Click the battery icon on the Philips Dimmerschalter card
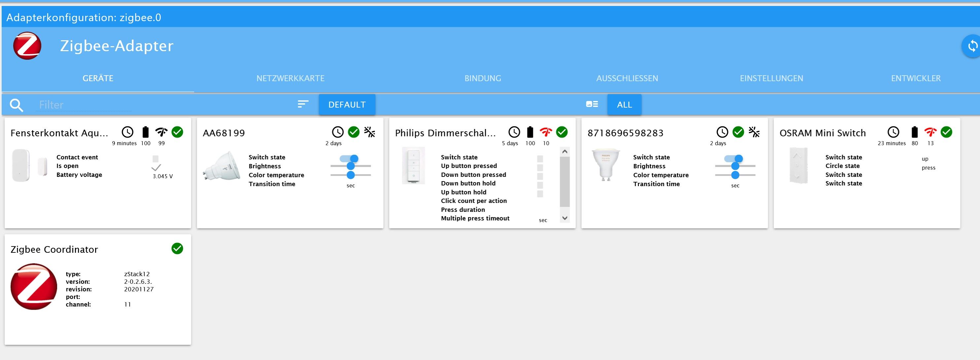 (530, 132)
